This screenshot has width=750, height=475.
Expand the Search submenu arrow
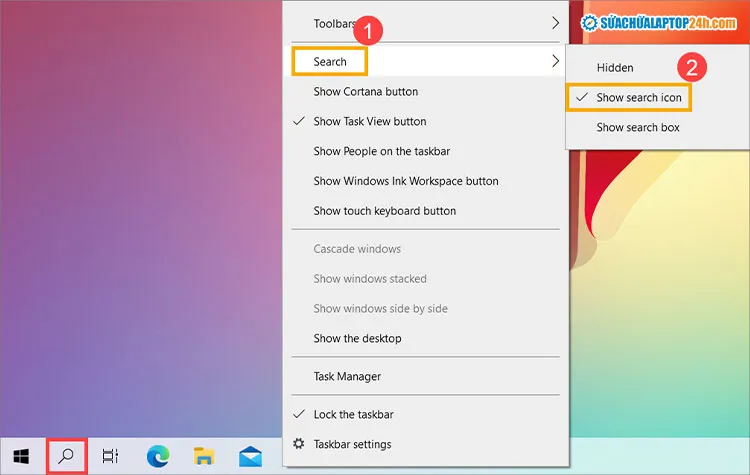tap(556, 62)
